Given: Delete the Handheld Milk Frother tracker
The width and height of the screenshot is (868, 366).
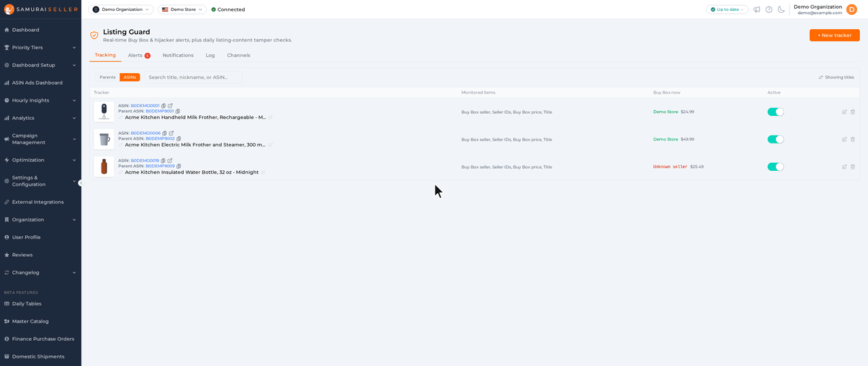Looking at the screenshot, I should tap(852, 112).
